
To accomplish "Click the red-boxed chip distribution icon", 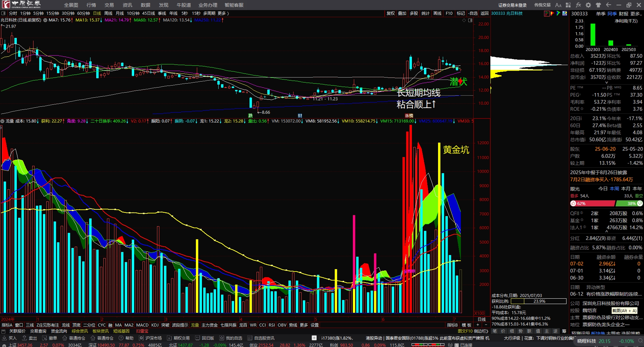I will point(547,13).
